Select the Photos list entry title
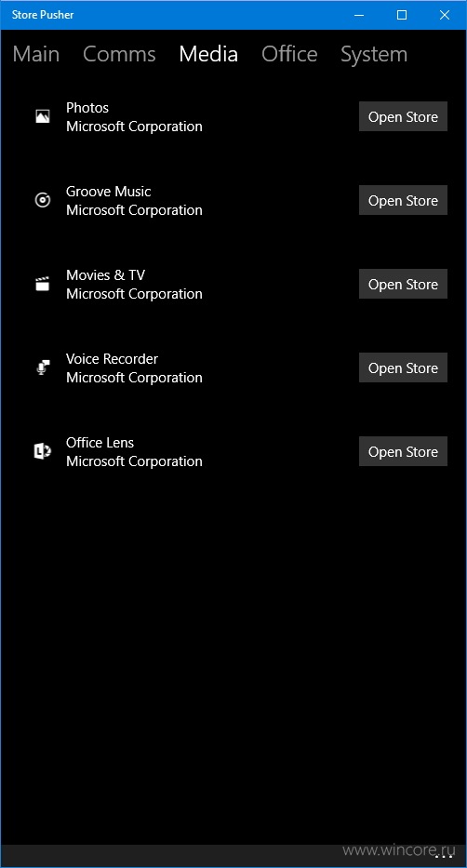Image resolution: width=467 pixels, height=868 pixels. coord(87,107)
